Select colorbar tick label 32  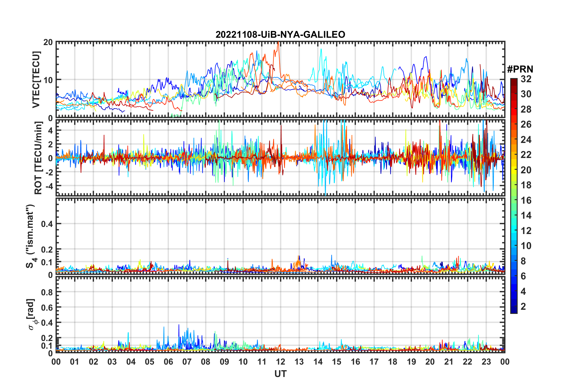[x=526, y=79]
